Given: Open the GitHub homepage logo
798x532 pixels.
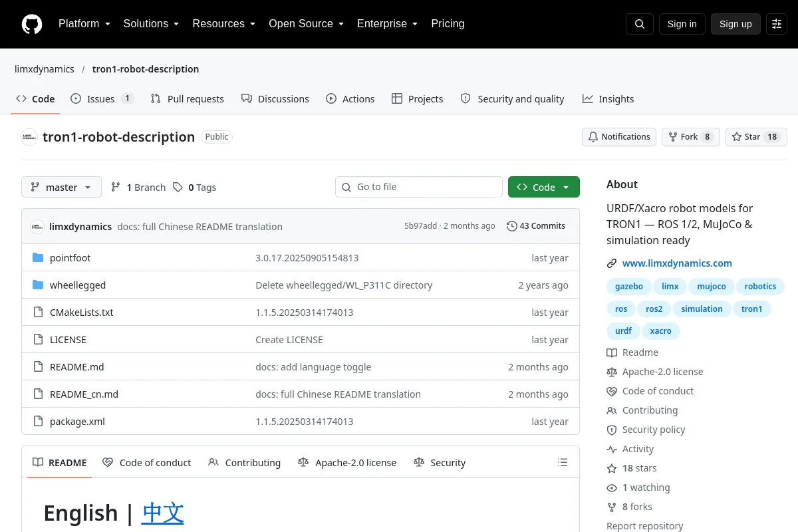Looking at the screenshot, I should coord(32,24).
